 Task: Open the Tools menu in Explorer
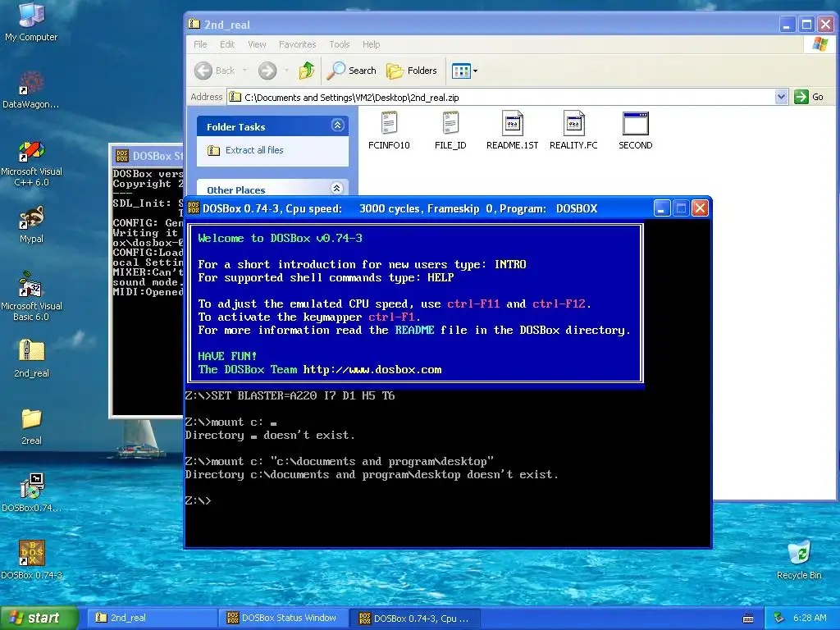tap(339, 44)
